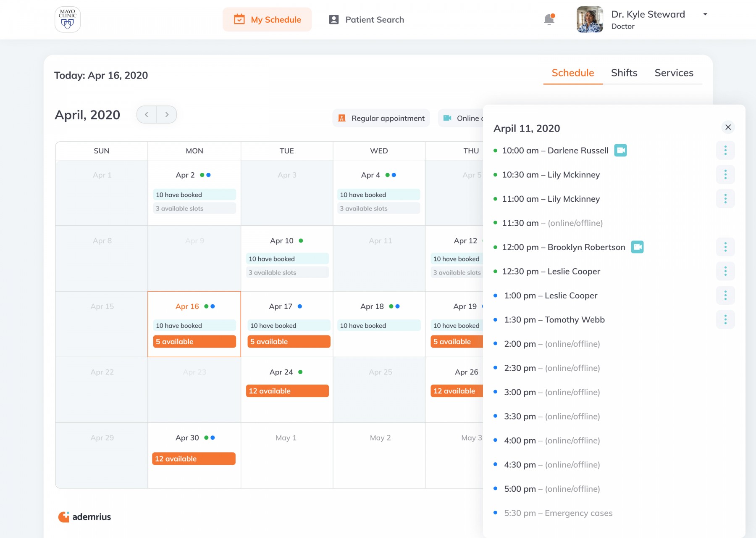The height and width of the screenshot is (538, 756).
Task: Open Patient Search page
Action: pyautogui.click(x=366, y=20)
